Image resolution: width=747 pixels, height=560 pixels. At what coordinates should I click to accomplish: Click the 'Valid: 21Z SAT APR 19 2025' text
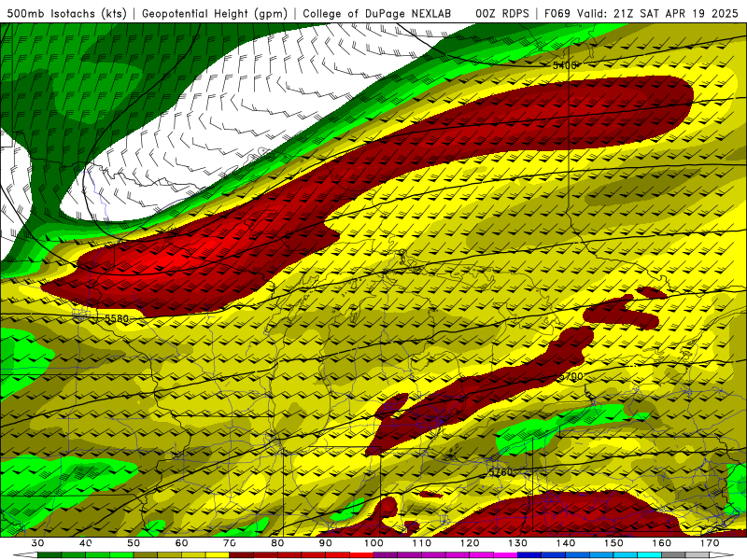[x=660, y=13]
